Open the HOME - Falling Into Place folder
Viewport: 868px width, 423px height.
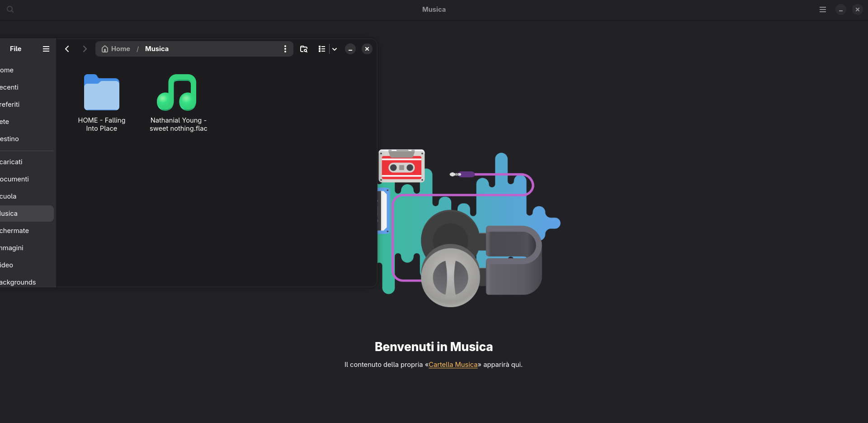[x=102, y=93]
